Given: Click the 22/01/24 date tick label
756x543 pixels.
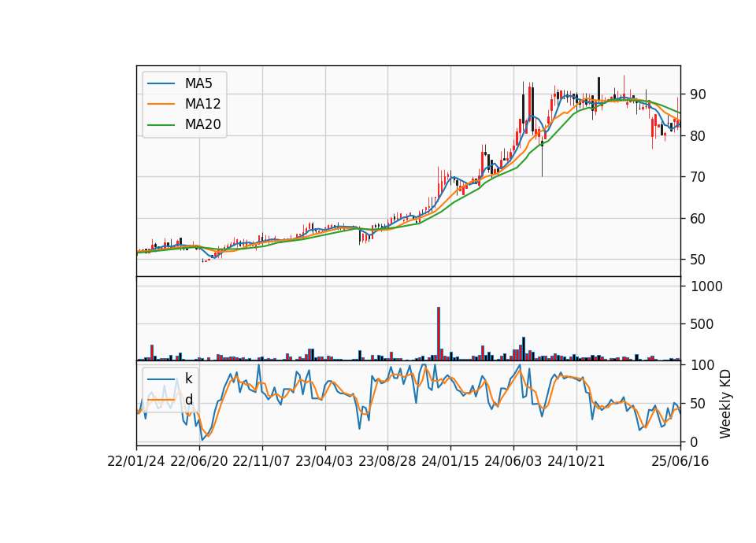Looking at the screenshot, I should pos(136,462).
